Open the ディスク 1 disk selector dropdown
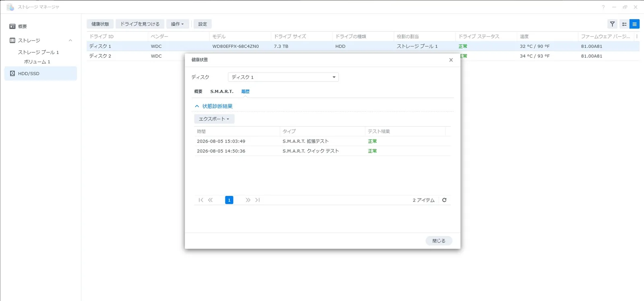This screenshot has width=644, height=301. point(283,77)
